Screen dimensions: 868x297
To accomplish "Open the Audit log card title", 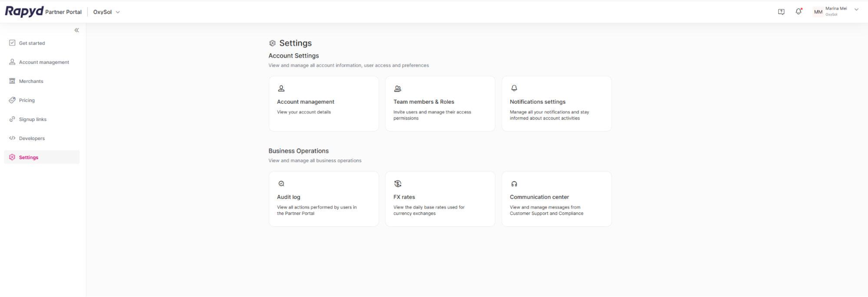I will coord(289,197).
